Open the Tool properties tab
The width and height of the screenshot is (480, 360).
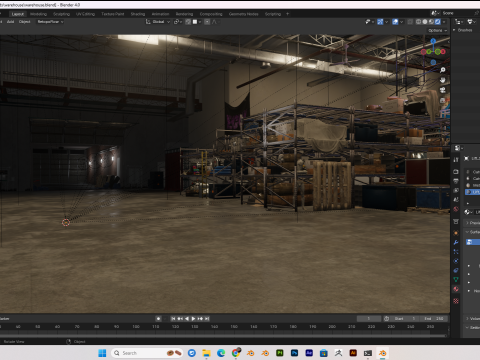point(456,159)
